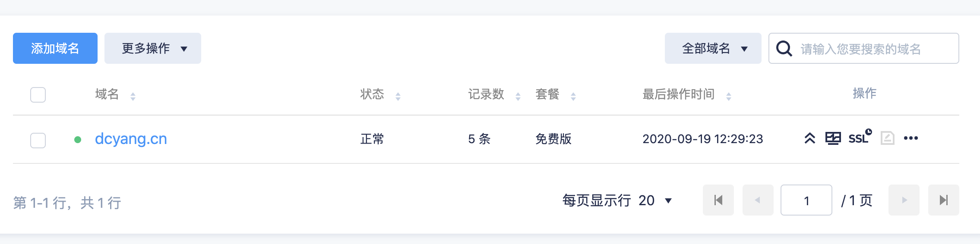The height and width of the screenshot is (244, 980).
Task: Expand the 更多操作 dropdown
Action: tap(152, 48)
